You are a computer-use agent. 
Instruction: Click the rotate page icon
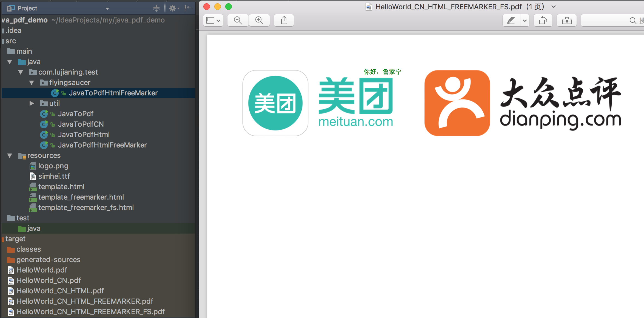click(x=543, y=21)
